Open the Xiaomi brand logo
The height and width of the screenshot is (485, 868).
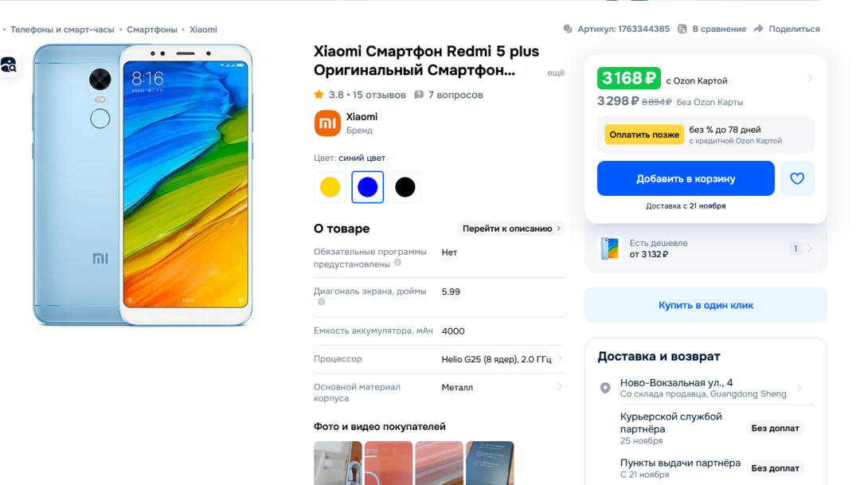327,123
